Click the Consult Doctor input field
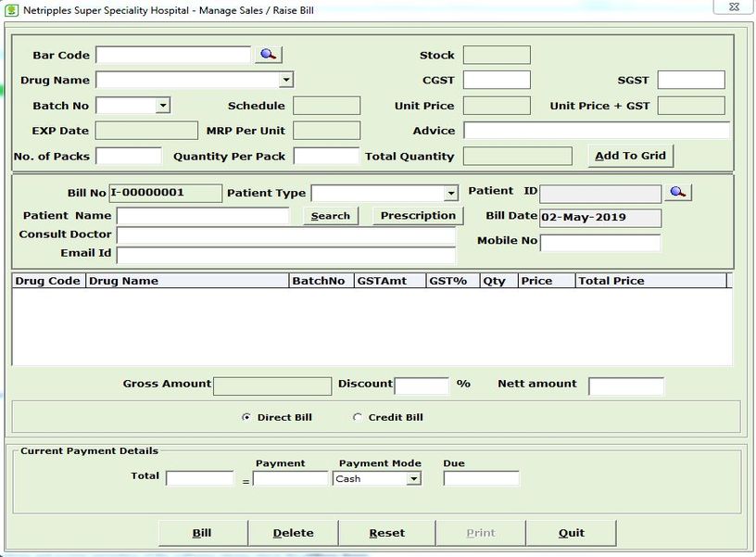The image size is (756, 557). pos(286,234)
